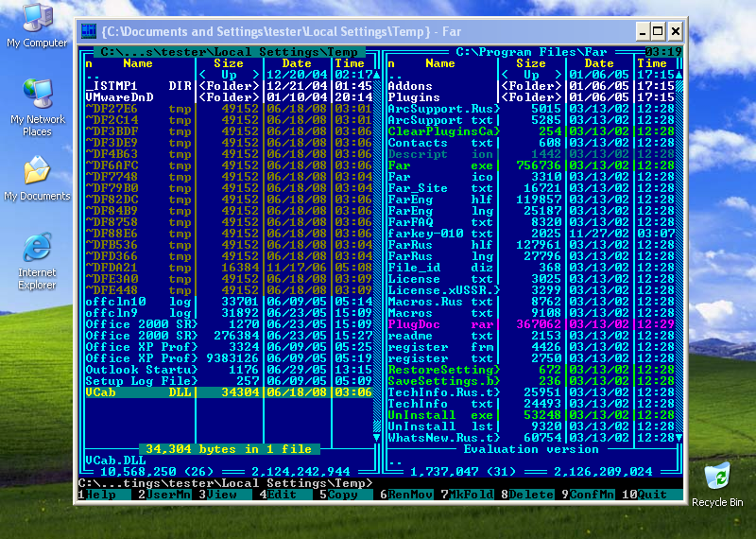The height and width of the screenshot is (539, 756).
Task: Select RestoreSetting file in right panel
Action: (x=531, y=370)
